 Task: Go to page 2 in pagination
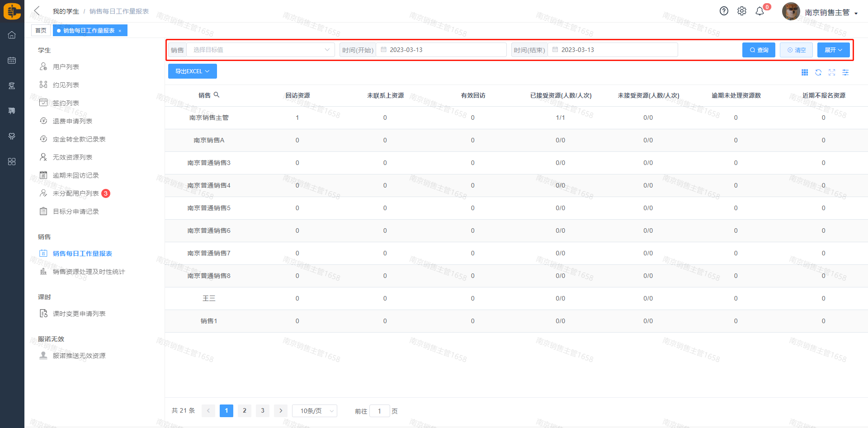(245, 410)
